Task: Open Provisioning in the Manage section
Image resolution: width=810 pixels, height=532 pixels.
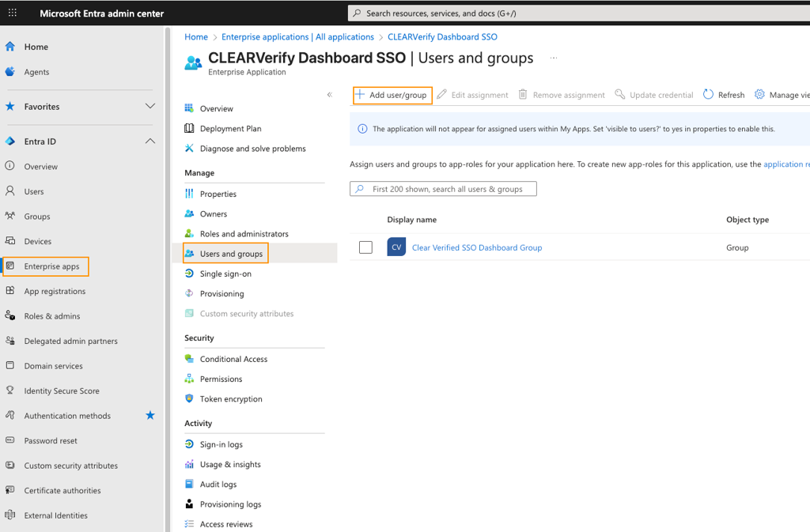Action: [221, 293]
